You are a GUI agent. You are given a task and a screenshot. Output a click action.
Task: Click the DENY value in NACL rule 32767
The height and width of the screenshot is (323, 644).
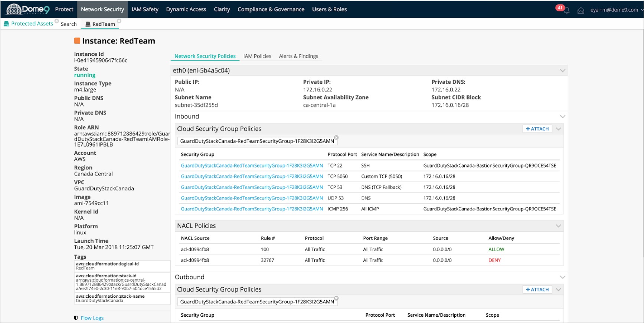[x=494, y=260]
